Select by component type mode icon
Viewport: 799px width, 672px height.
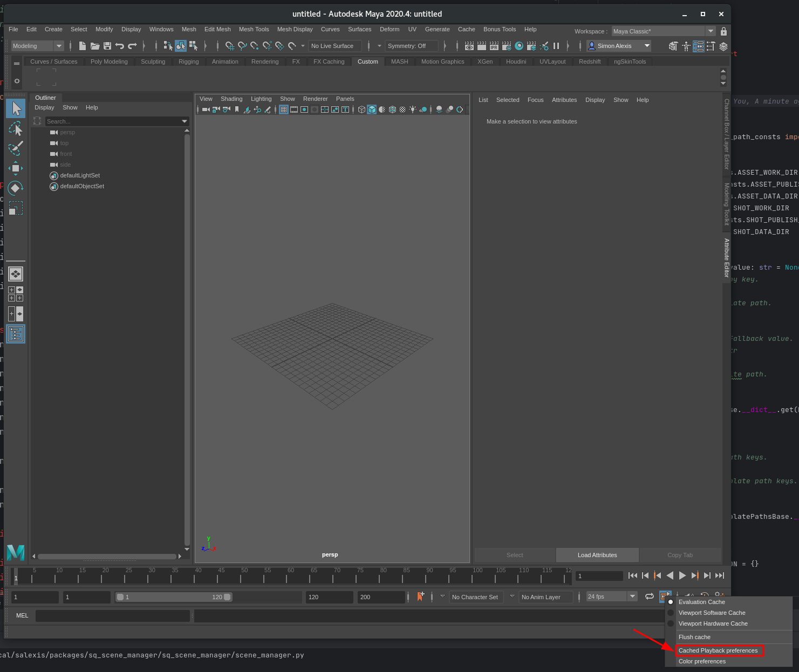point(193,46)
